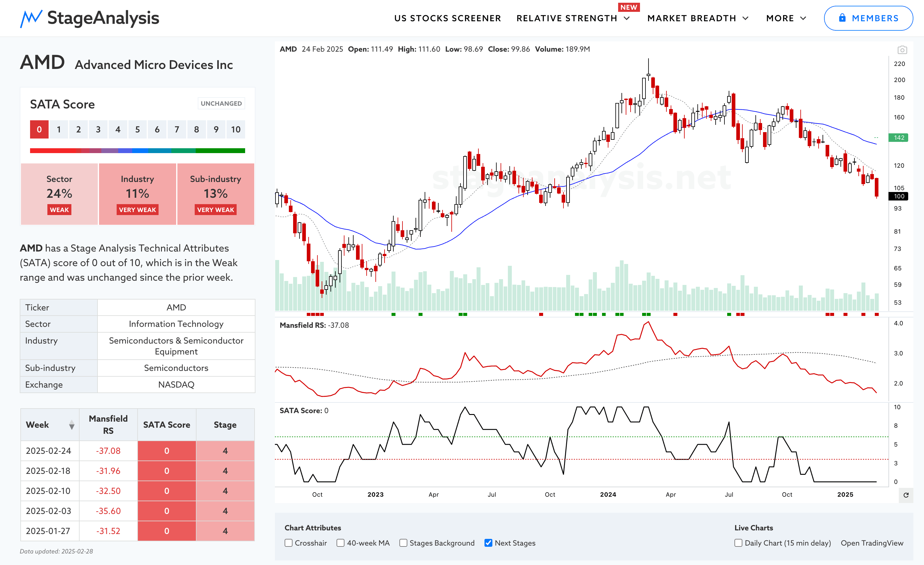Open the Members login button
Image resolution: width=924 pixels, height=565 pixels.
[x=868, y=18]
